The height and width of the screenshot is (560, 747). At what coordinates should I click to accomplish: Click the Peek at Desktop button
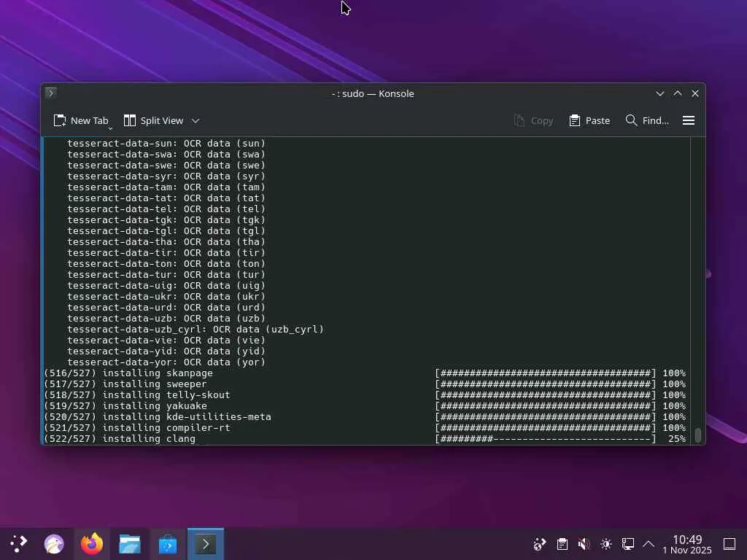point(729,544)
